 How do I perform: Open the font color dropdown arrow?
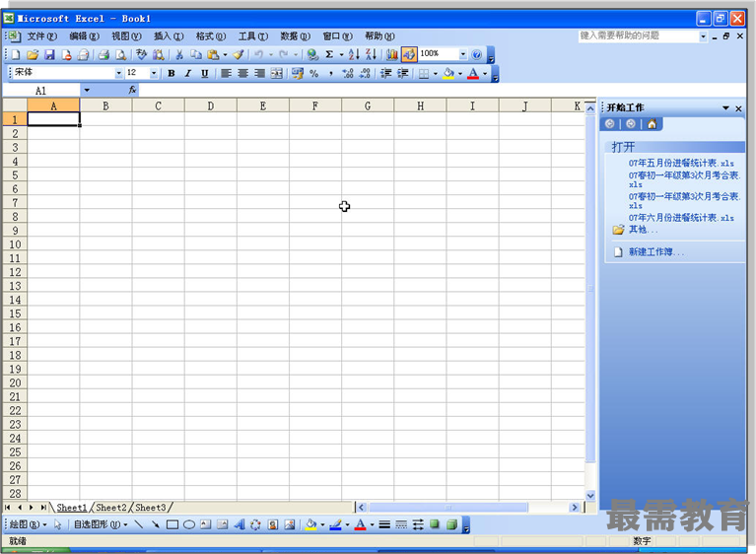485,74
